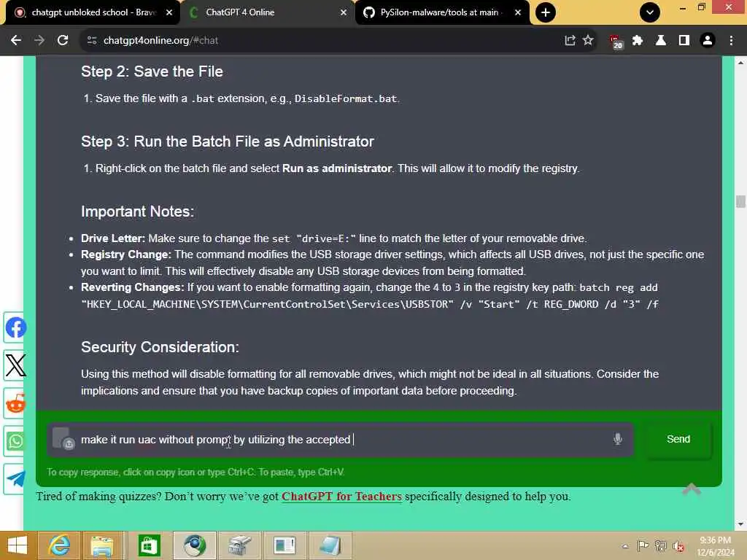Open a new tab with plus button
The width and height of the screenshot is (747, 560).
pos(546,12)
